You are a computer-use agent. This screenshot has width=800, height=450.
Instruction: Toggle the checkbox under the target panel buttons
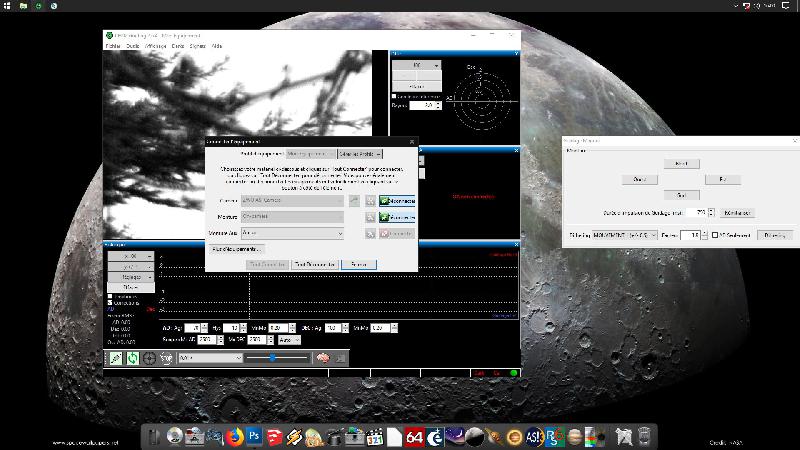394,96
